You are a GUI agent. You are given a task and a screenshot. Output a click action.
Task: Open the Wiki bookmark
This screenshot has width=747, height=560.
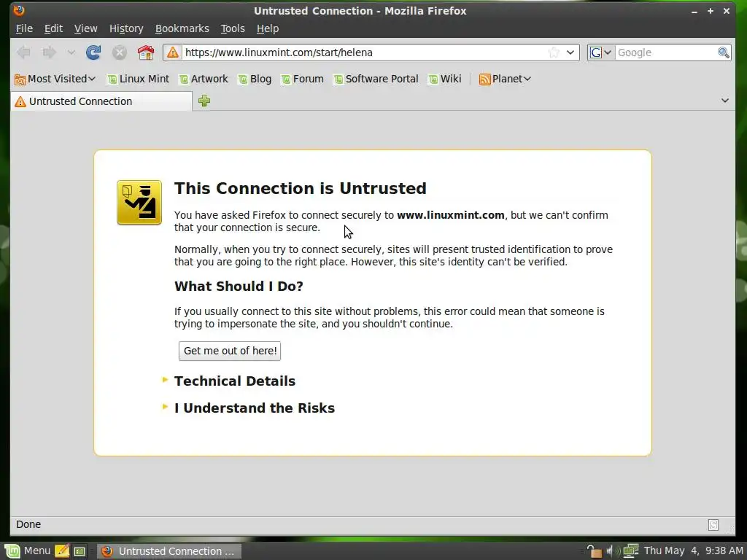(x=444, y=79)
